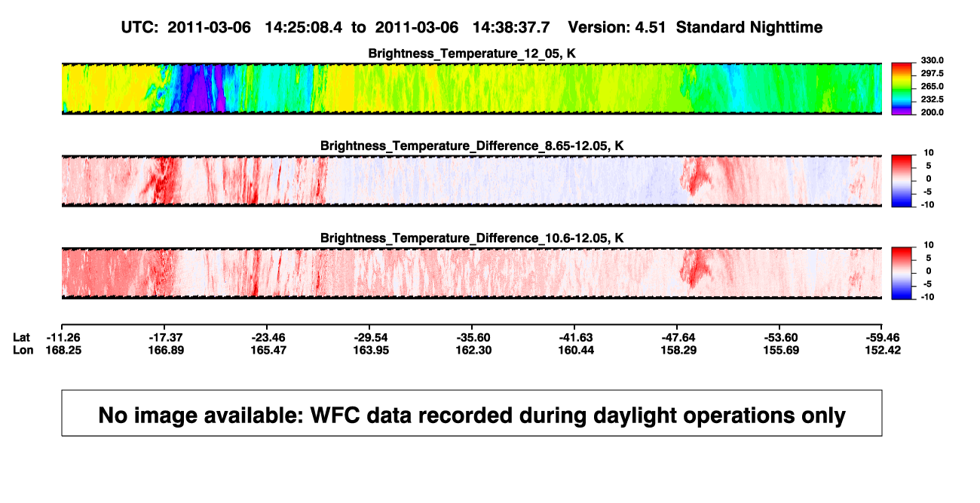The height and width of the screenshot is (503, 980).
Task: Click the start time '14:25:08.4'
Action: [303, 27]
